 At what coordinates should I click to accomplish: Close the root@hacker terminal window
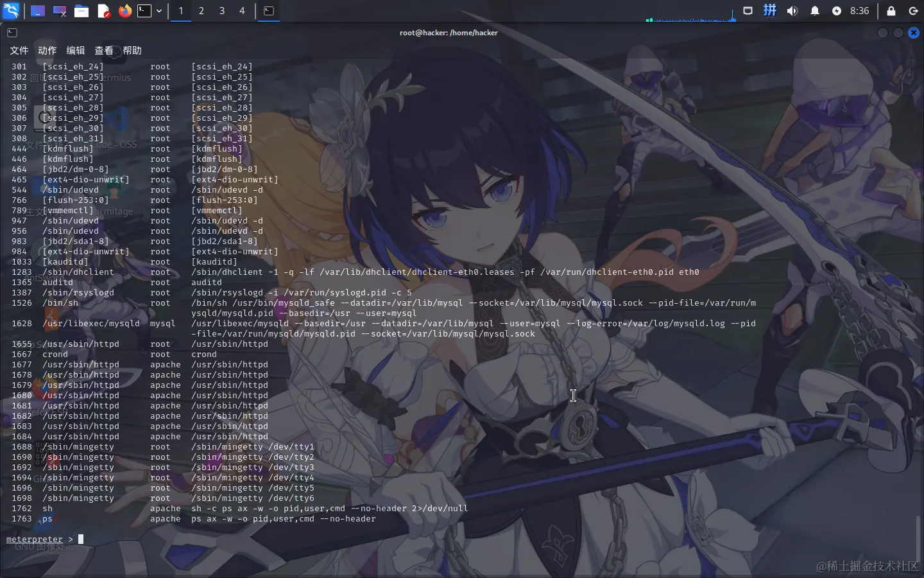pyautogui.click(x=914, y=33)
